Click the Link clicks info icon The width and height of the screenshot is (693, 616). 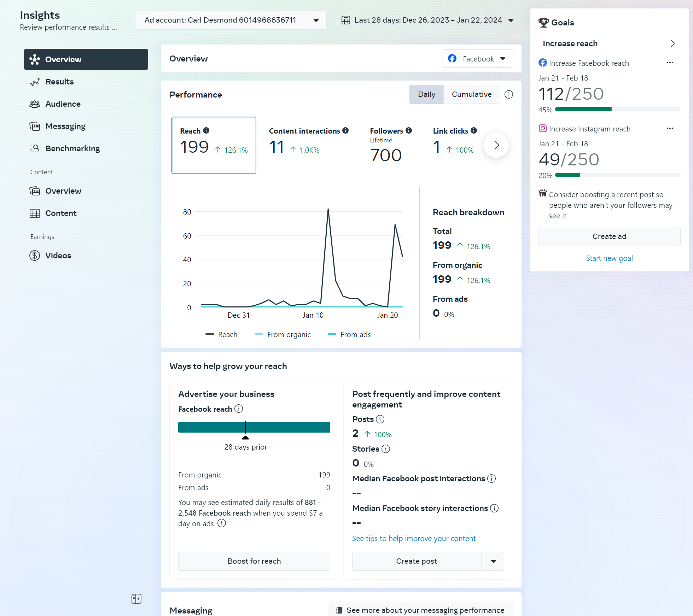coord(474,130)
